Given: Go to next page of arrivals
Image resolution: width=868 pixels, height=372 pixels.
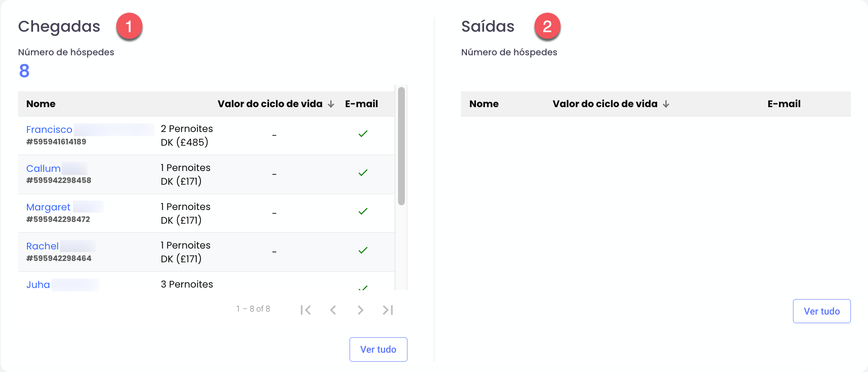Looking at the screenshot, I should coord(360,310).
